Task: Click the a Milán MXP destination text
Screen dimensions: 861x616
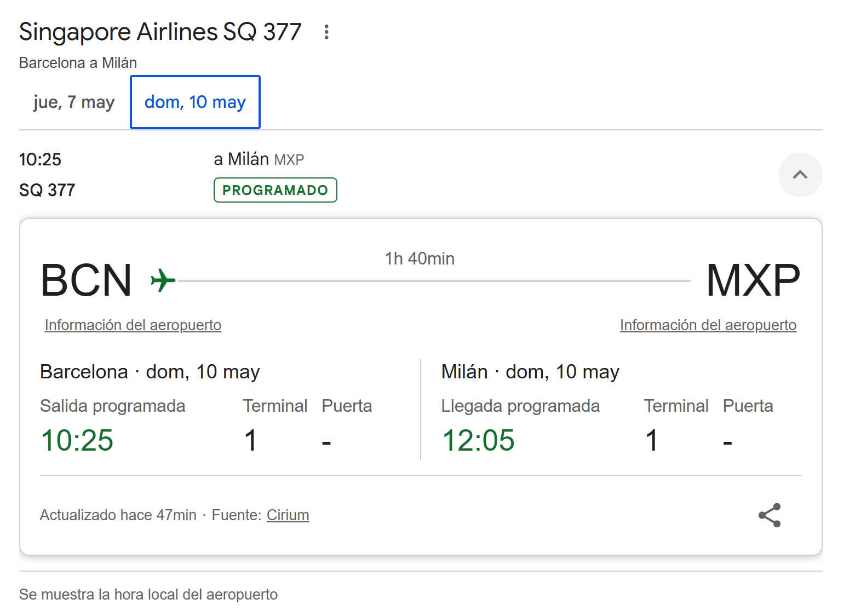Action: pos(259,159)
